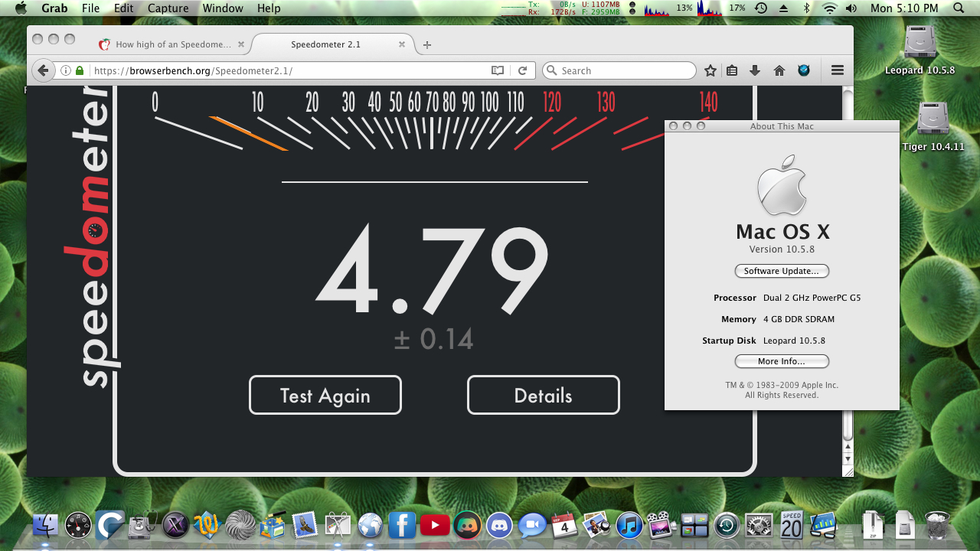
Task: Click Software Update in About This Mac
Action: (x=782, y=271)
